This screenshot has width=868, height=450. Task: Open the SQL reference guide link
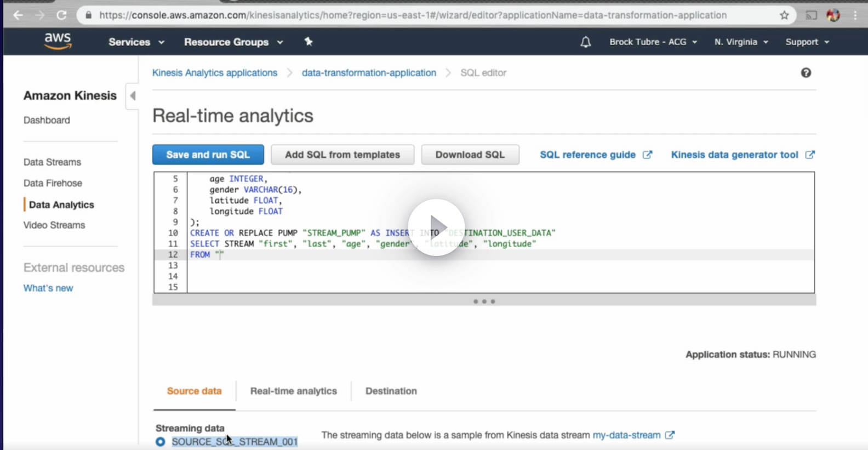coord(587,155)
